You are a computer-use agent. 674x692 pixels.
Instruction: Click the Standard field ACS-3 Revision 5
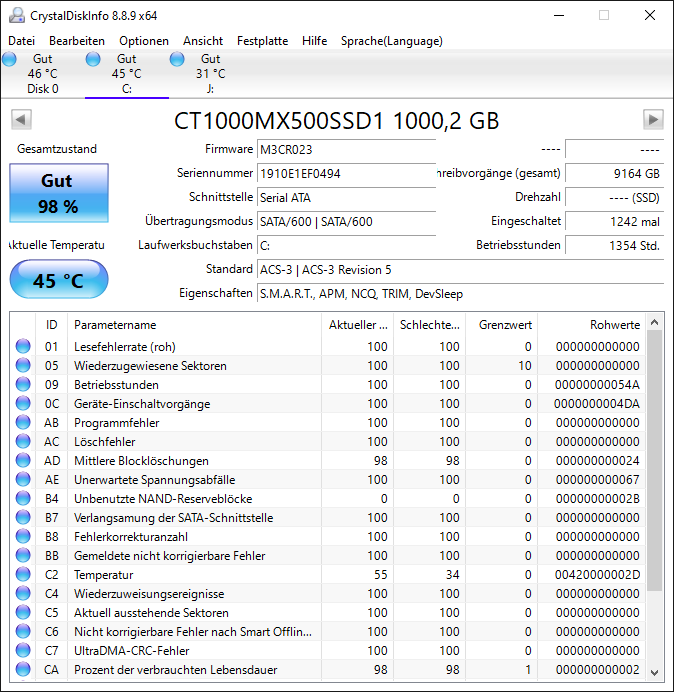click(460, 269)
